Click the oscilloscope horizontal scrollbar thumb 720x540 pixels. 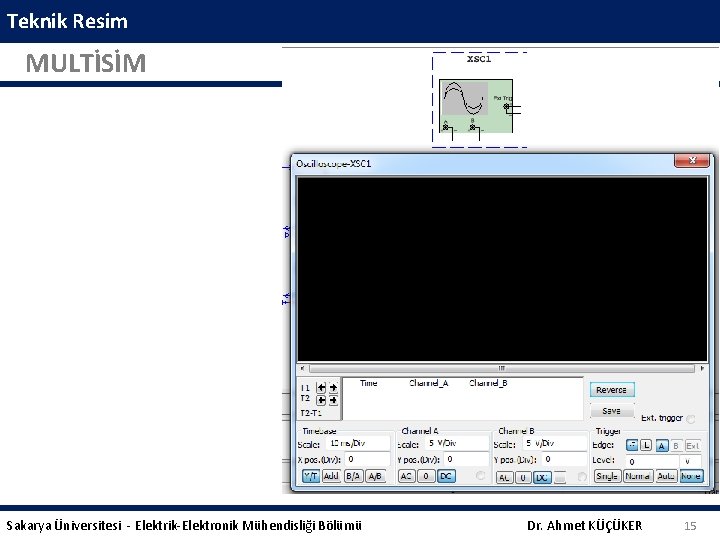coord(502,368)
